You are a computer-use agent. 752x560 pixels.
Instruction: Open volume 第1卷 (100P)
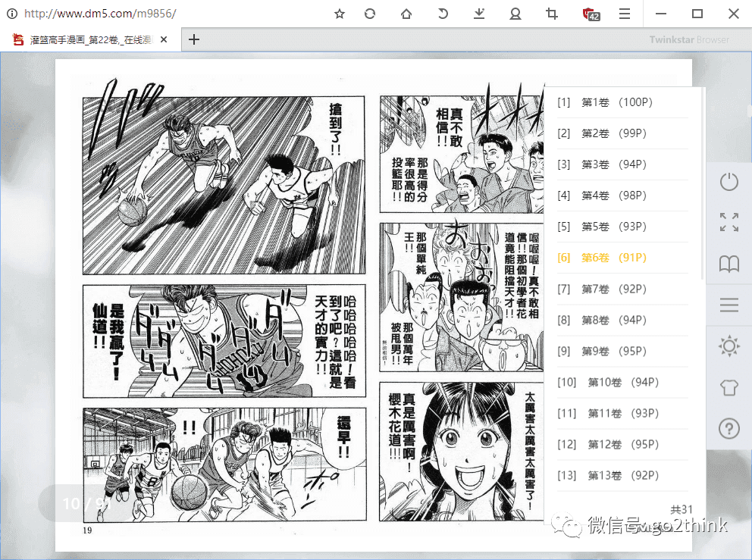click(622, 102)
